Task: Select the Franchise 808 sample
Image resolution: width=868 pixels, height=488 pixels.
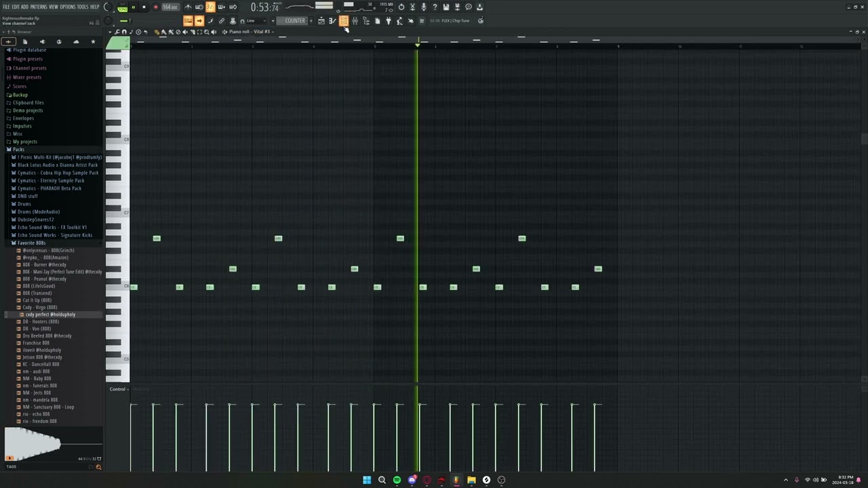Action: pyautogui.click(x=36, y=343)
